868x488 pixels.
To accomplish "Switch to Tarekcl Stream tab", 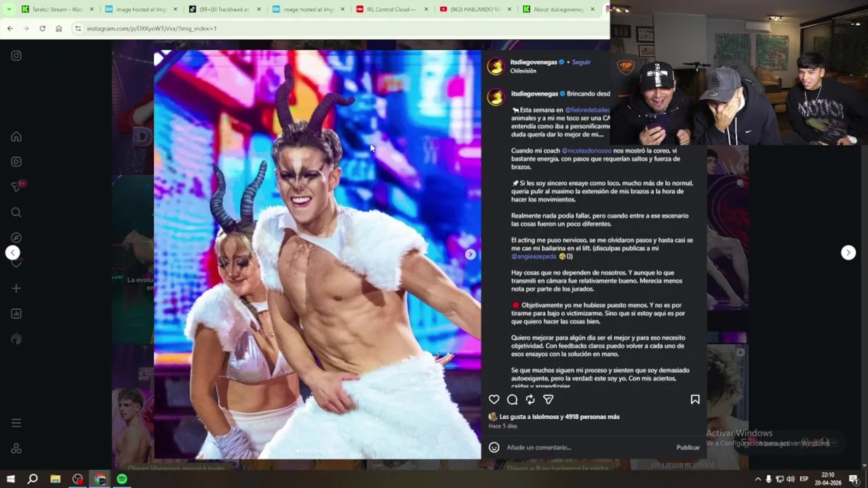I will tap(58, 9).
